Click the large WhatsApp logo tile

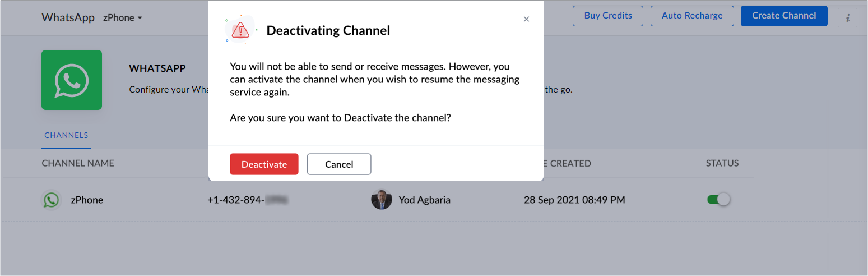pos(72,80)
